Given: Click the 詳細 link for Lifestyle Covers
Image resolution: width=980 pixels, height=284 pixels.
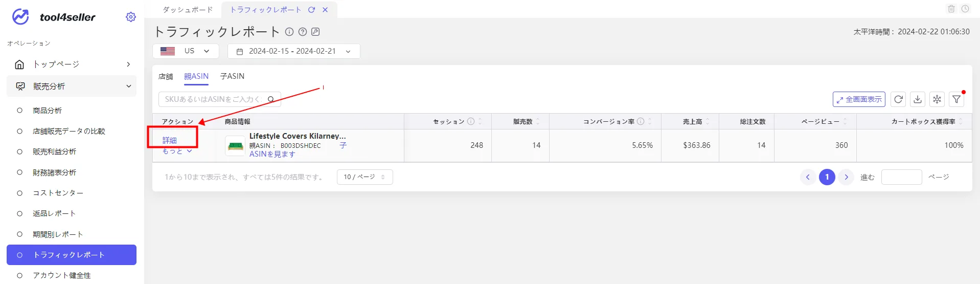Looking at the screenshot, I should pos(170,140).
